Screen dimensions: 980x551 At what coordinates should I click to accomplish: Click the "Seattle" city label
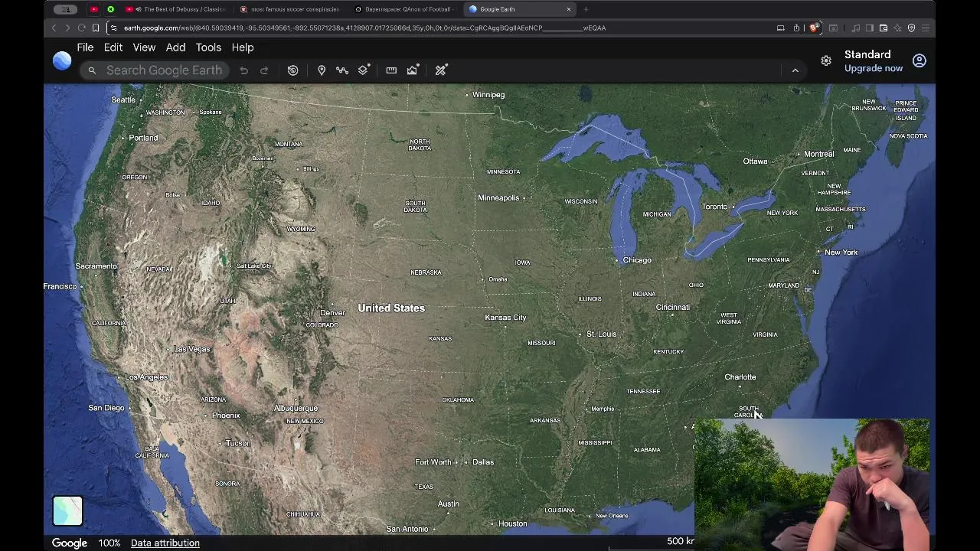tap(123, 99)
